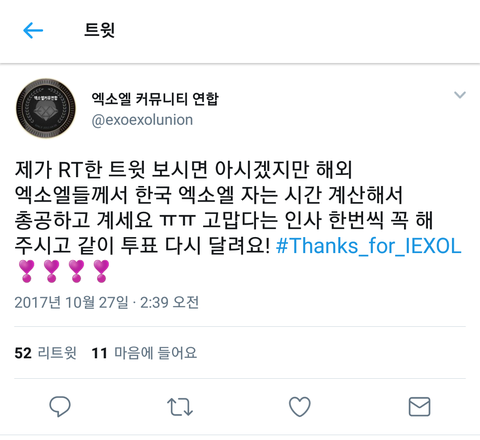Open the #Thanks_for_IEXOL hashtag

(x=369, y=246)
